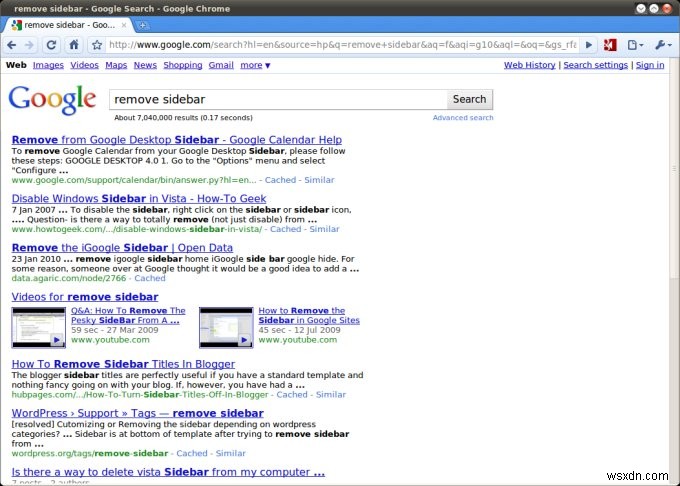Click the URL address bar
The image size is (680, 486).
[x=343, y=45]
